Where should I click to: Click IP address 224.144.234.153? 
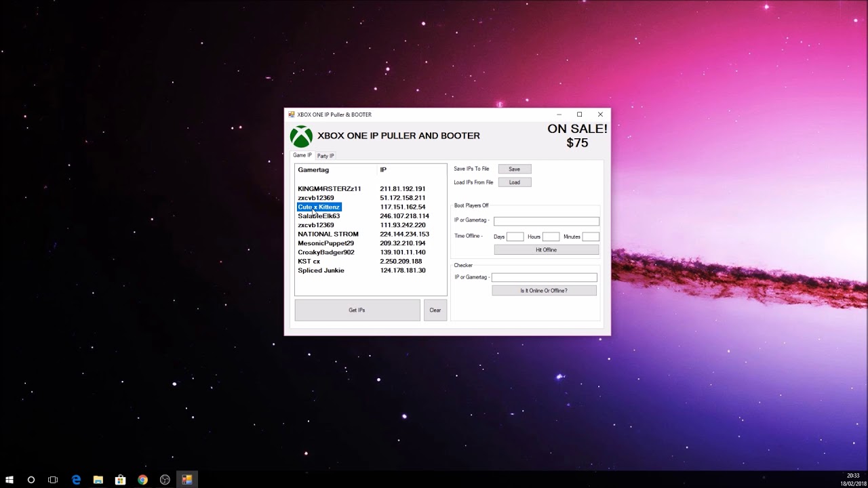coord(404,235)
